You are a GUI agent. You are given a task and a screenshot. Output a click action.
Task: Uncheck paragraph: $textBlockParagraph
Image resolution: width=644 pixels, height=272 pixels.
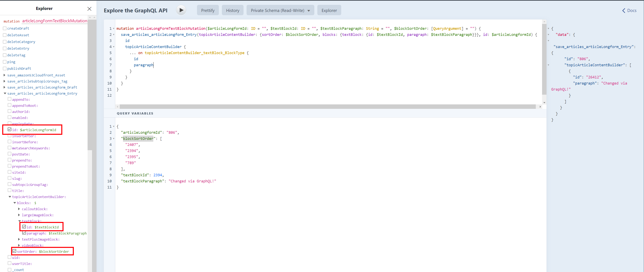[24, 233]
